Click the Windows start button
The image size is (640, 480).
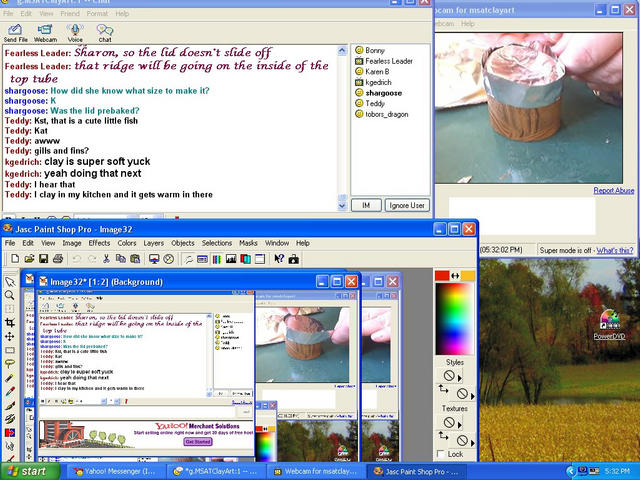coord(29,471)
